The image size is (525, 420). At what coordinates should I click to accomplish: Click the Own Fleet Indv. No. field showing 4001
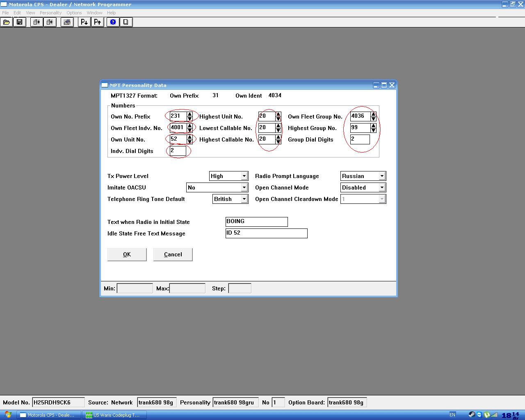tap(178, 128)
